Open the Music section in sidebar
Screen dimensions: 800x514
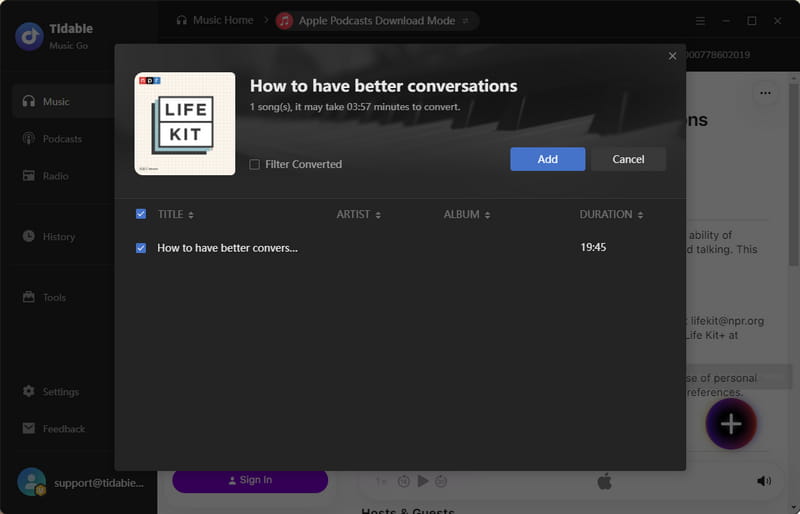[64, 102]
